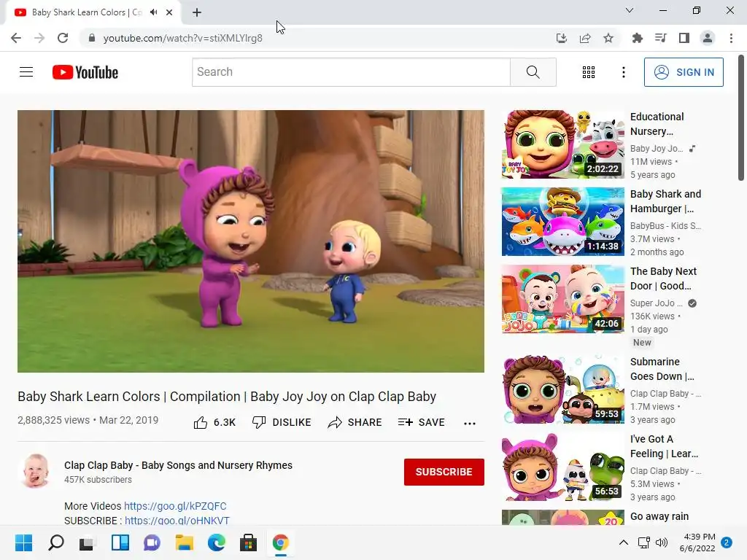Click 'I've Got A Feeling' title
Screen dimensions: 747x560
tap(664, 446)
